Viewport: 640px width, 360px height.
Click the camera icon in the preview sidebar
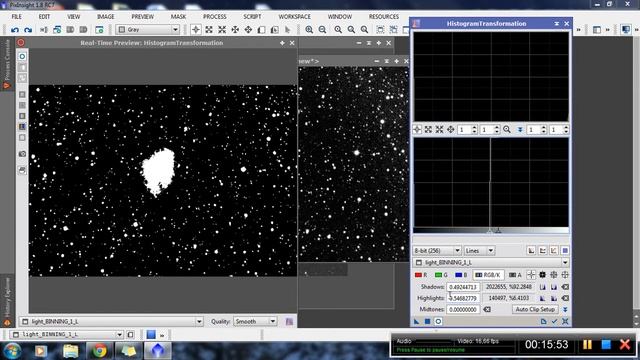coord(22,154)
